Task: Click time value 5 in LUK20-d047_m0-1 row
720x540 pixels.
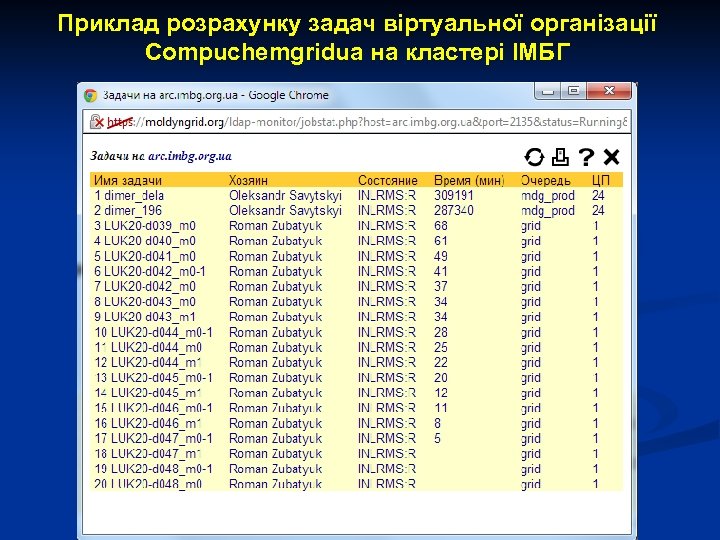Action: 438,438
